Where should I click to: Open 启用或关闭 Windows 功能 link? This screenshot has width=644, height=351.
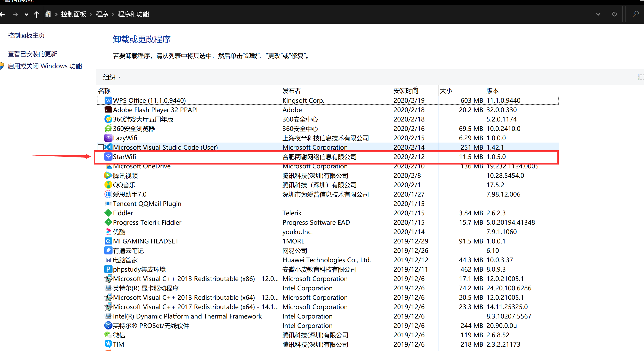click(45, 66)
